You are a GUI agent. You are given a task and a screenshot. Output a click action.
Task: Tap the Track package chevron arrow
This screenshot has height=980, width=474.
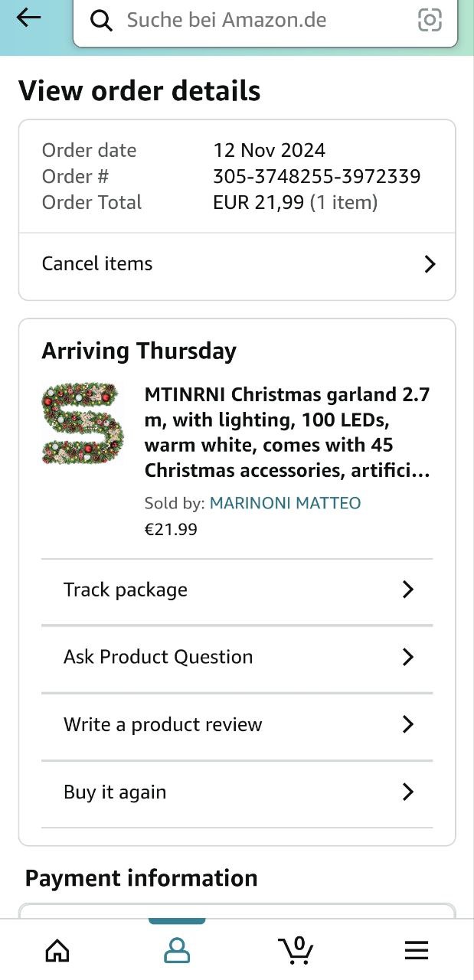click(x=408, y=590)
